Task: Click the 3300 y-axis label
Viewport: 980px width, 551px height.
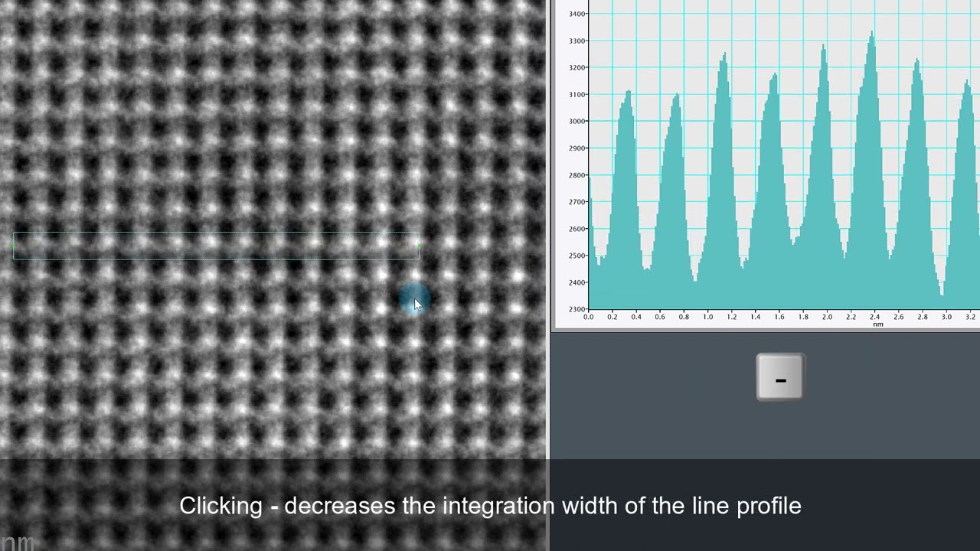Action: tap(577, 41)
